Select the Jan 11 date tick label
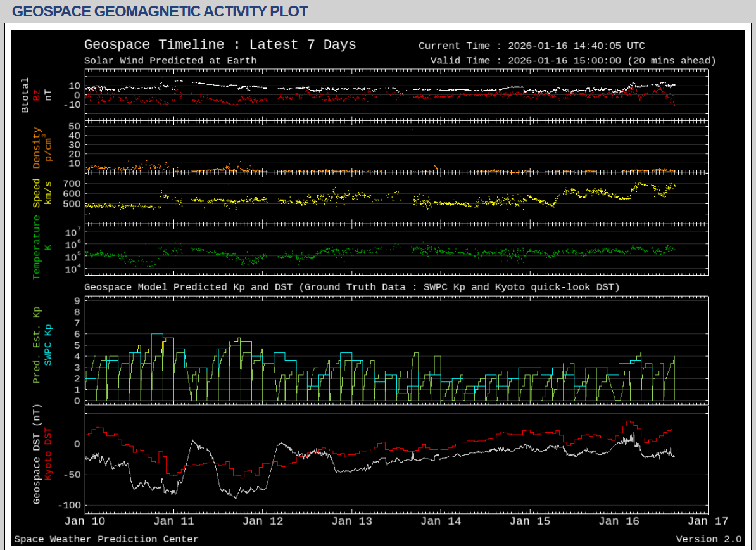Screen dimensions: 756x550 [173, 521]
